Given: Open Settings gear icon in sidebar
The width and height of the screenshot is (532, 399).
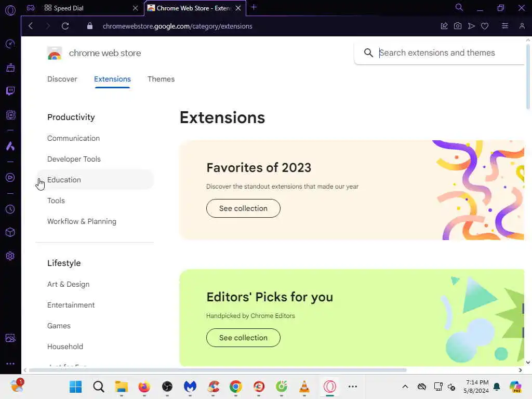Looking at the screenshot, I should 10,256.
